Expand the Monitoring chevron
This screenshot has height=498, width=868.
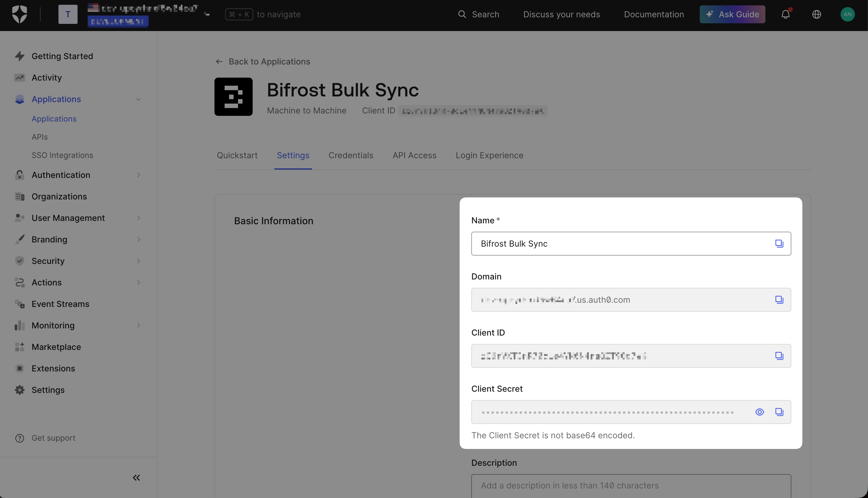[x=138, y=325]
